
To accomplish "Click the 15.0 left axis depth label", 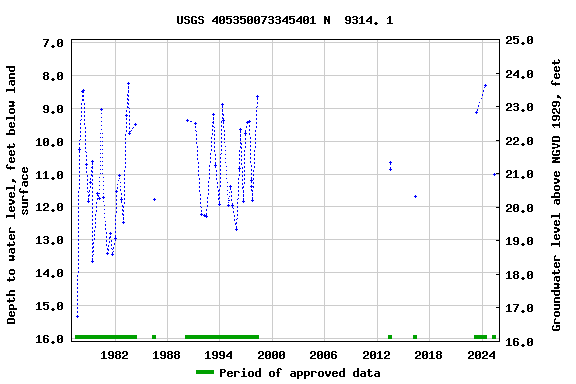I will click(x=50, y=306).
